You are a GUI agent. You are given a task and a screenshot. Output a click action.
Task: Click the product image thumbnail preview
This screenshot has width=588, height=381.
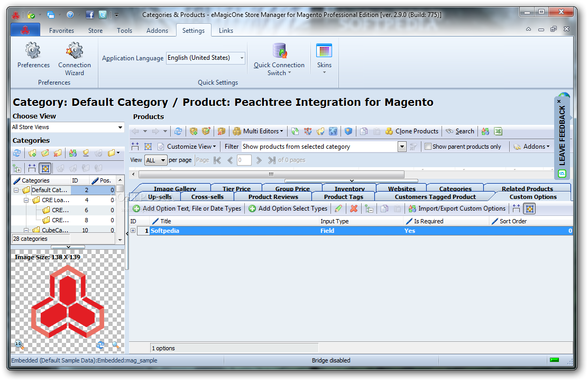[68, 301]
